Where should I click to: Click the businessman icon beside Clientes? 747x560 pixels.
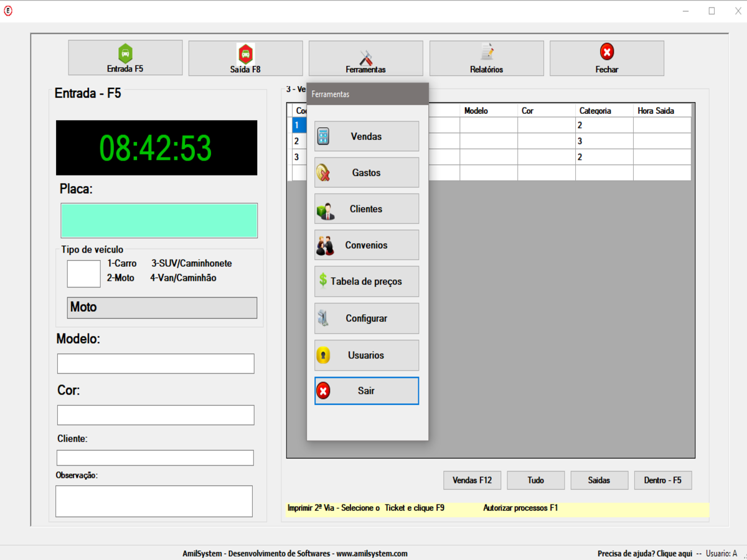click(x=325, y=212)
